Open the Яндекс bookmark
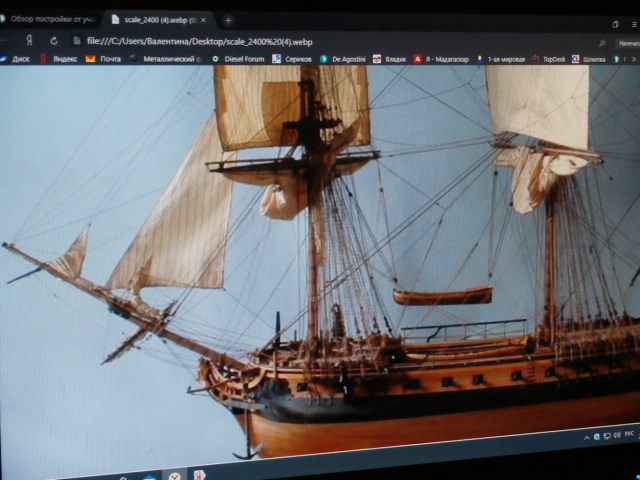Viewport: 640px width, 480px height. tap(59, 59)
